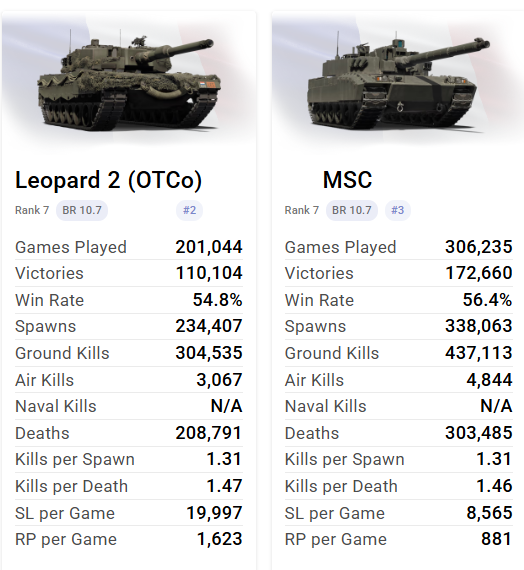Select MSC Ground Kills value 437,113
Viewport: 524px width, 570px height.
(x=479, y=353)
